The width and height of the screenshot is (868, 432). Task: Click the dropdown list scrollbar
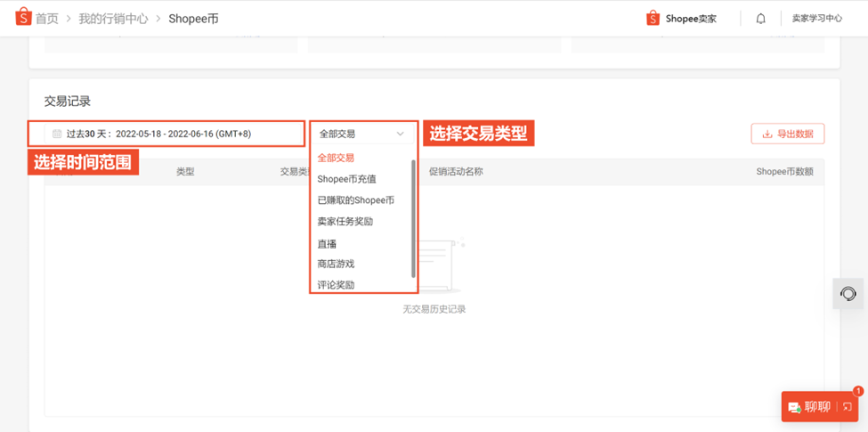click(413, 218)
